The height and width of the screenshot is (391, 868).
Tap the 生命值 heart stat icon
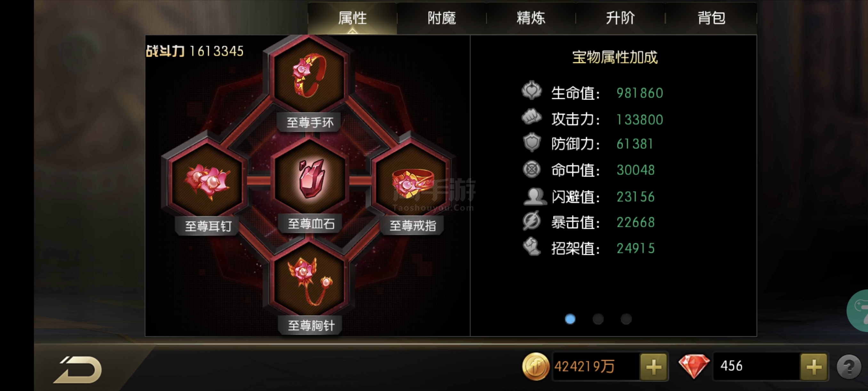(531, 90)
